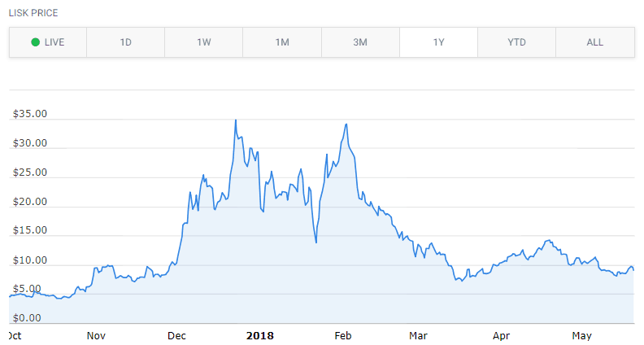Viewport: 644px width, 345px height.
Task: Click the 2018 x-axis label
Action: point(260,336)
